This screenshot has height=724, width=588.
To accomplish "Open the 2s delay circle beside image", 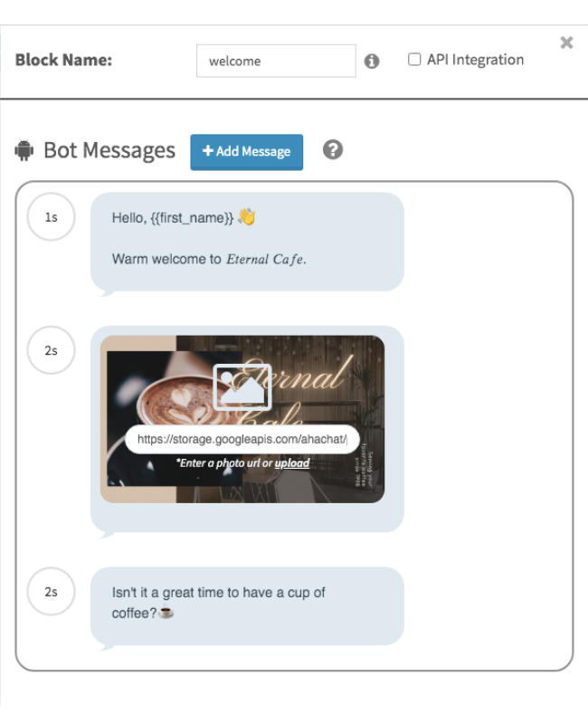I will coord(52,350).
